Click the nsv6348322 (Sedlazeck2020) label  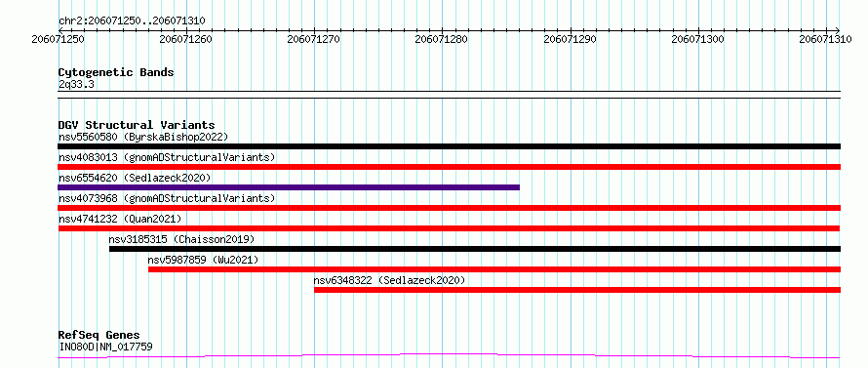pyautogui.click(x=390, y=280)
